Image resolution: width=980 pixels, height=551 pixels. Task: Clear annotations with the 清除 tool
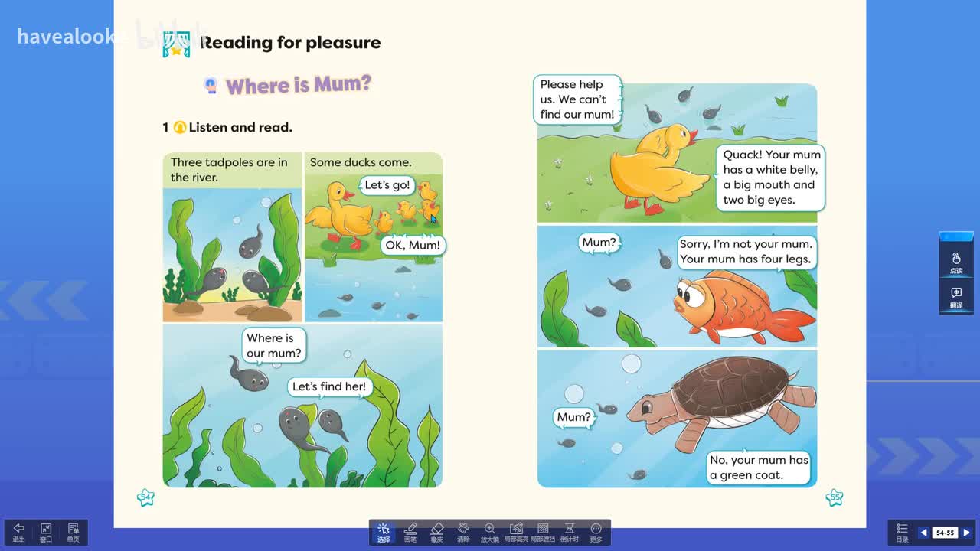[463, 532]
